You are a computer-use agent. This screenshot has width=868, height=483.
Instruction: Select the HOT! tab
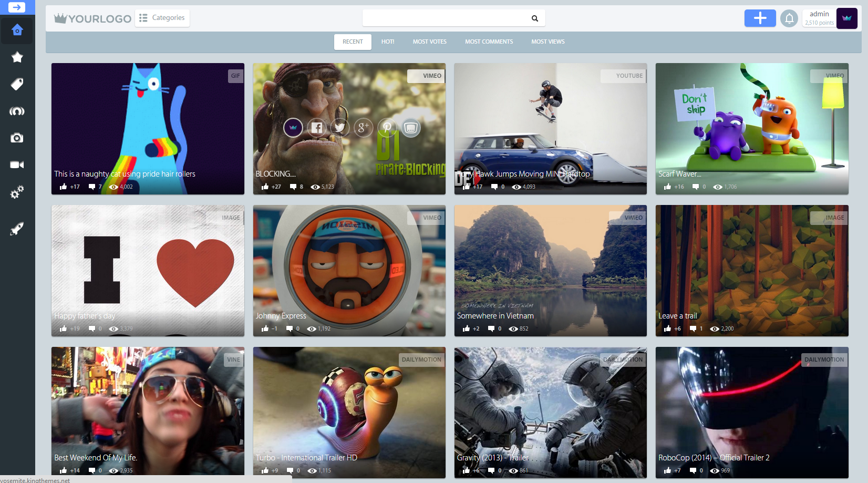[388, 42]
